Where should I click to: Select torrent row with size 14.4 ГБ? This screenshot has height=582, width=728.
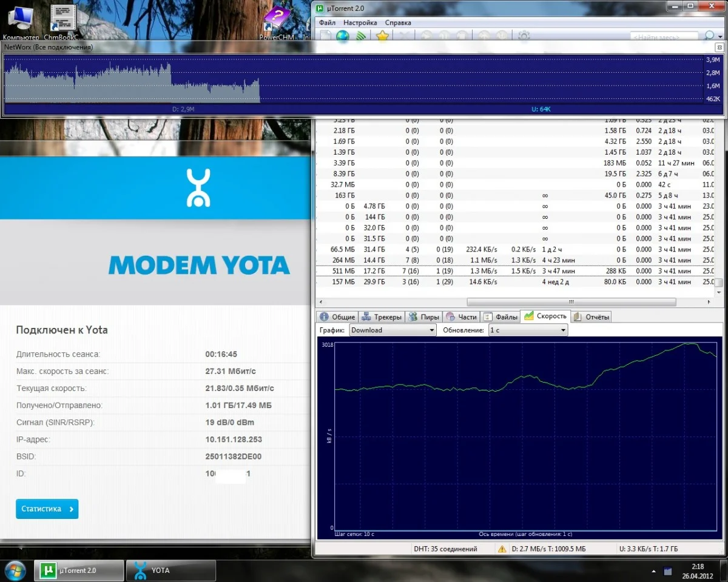click(x=516, y=260)
